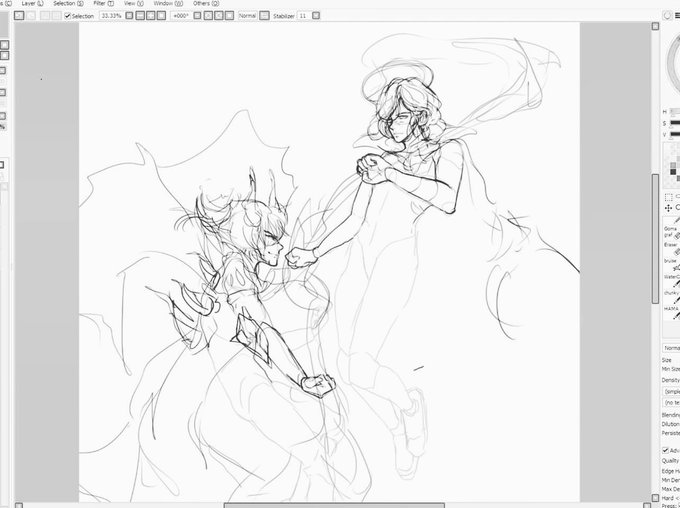The width and height of the screenshot is (680, 508).
Task: Rotate the canvas counterclockwise
Action: point(208,16)
